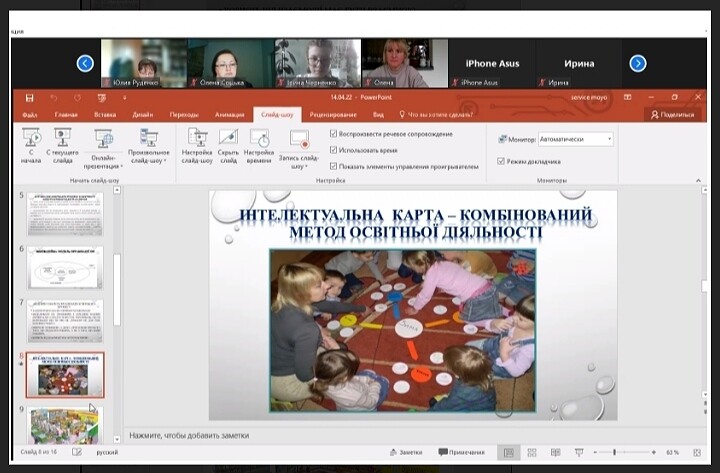Open the Монитор dropdown set to Автоматически
The height and width of the screenshot is (473, 720).
pyautogui.click(x=575, y=139)
